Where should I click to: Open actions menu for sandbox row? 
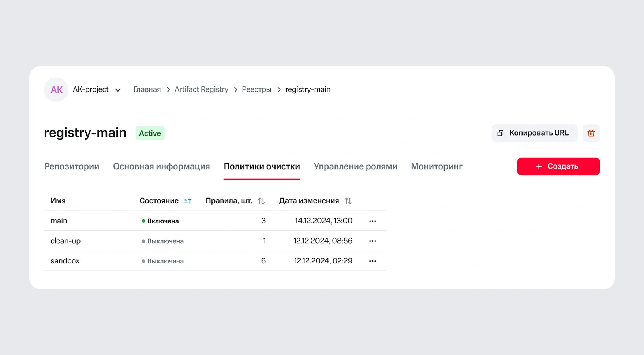(x=372, y=261)
